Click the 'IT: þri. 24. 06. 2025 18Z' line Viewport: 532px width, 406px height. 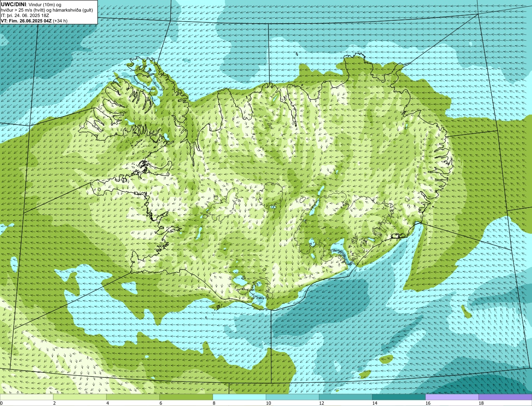point(25,15)
